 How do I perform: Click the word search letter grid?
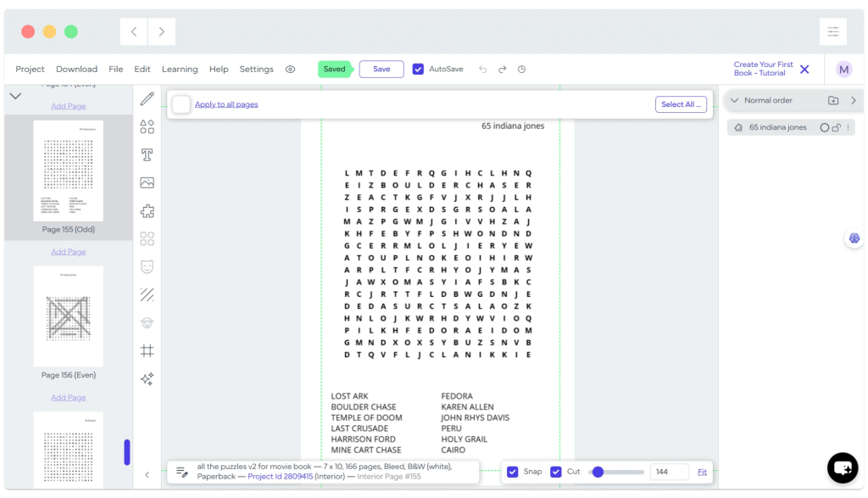[x=437, y=264]
